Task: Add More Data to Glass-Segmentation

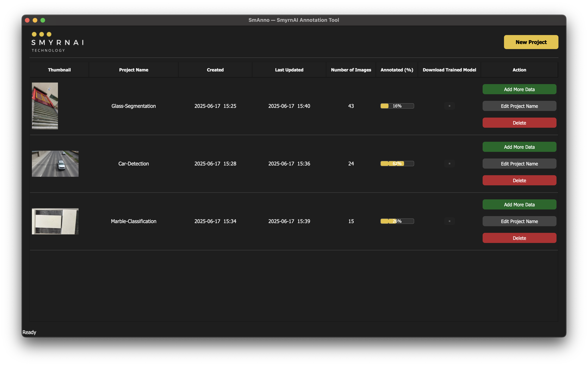Action: [x=519, y=89]
